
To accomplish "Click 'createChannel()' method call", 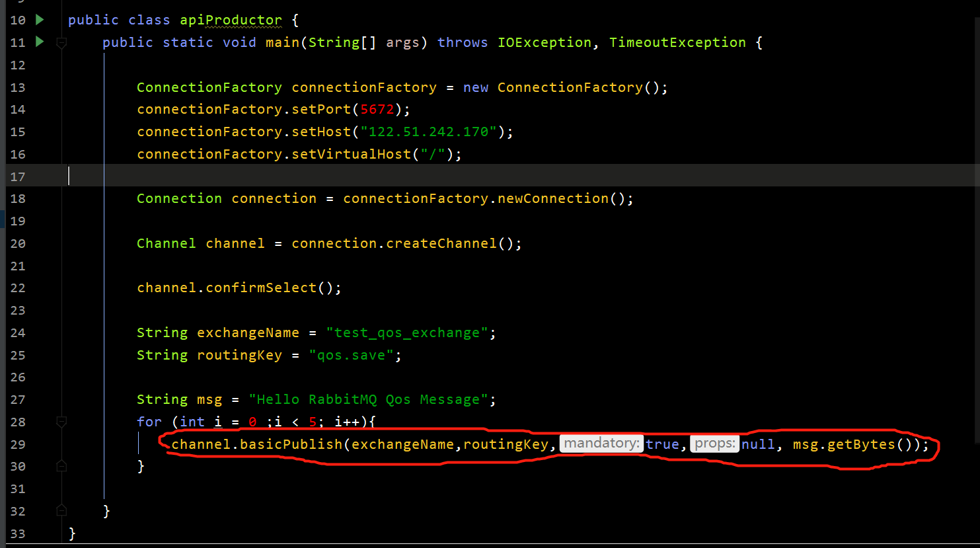I will pos(449,243).
